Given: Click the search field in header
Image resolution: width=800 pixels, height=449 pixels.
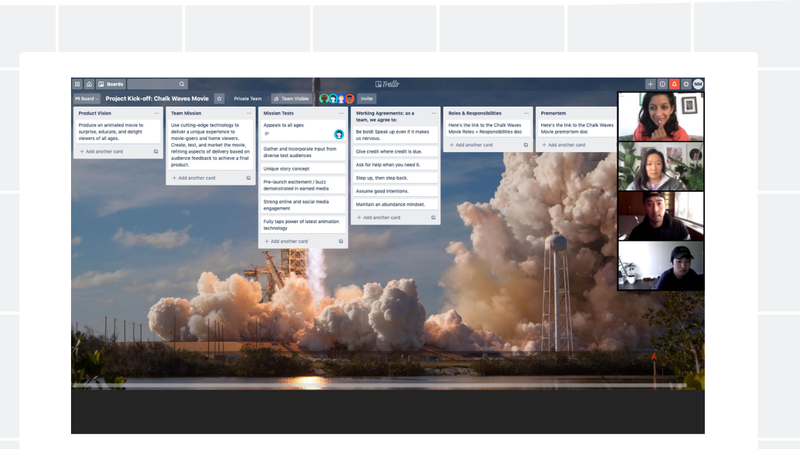Looking at the screenshot, I should point(158,84).
